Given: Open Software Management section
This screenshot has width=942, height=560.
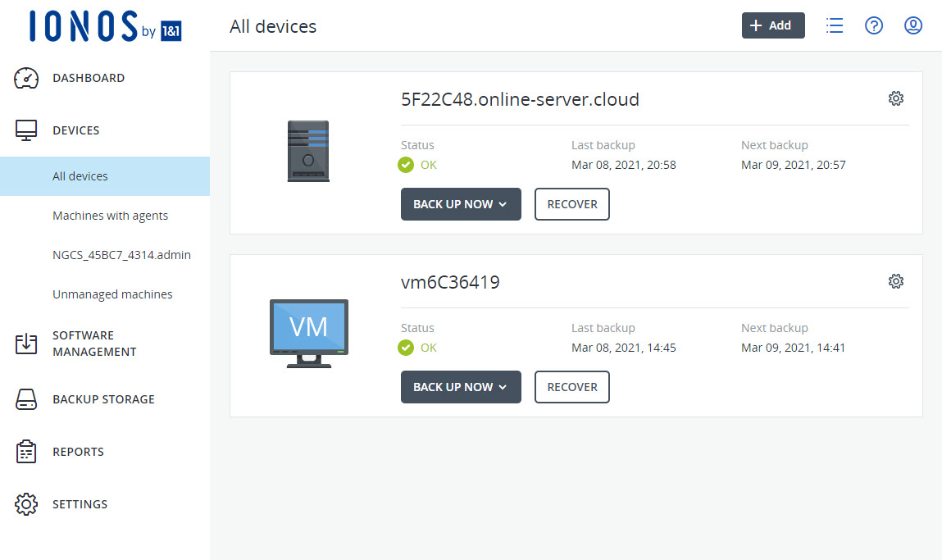Looking at the screenshot, I should click(x=94, y=344).
